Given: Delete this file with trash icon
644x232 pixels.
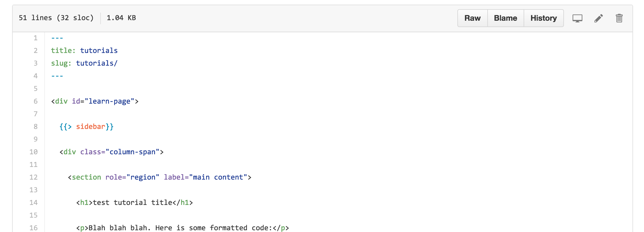Looking at the screenshot, I should click(x=619, y=18).
